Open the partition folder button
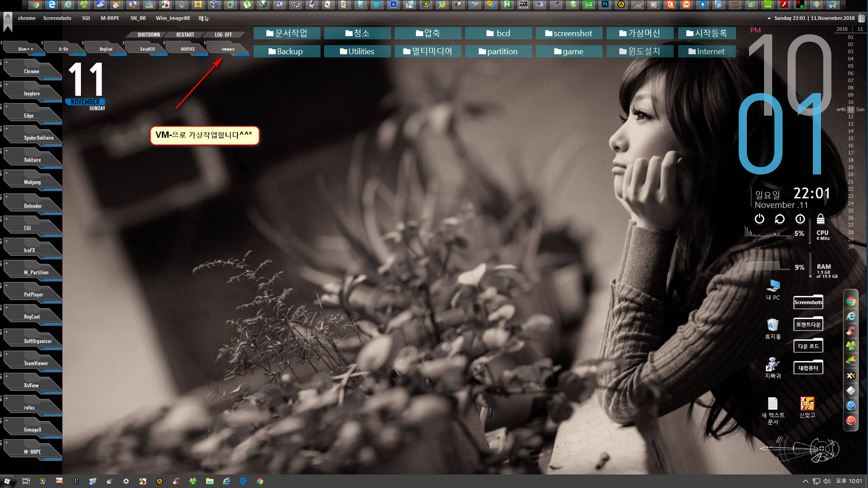The image size is (868, 488). coord(498,52)
